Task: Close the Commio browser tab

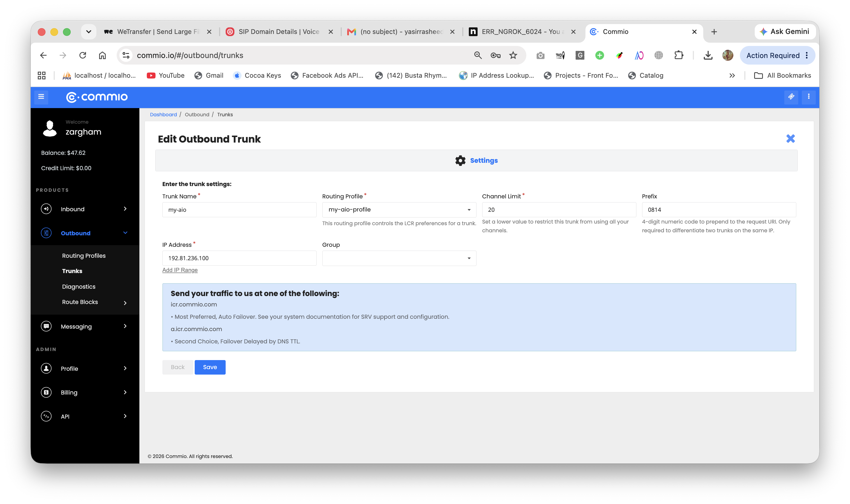Action: [x=694, y=31]
